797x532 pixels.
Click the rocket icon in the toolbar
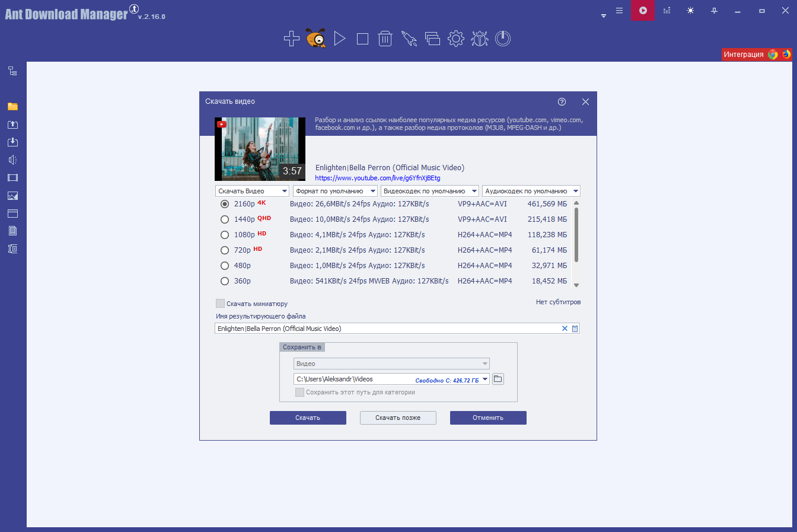409,39
